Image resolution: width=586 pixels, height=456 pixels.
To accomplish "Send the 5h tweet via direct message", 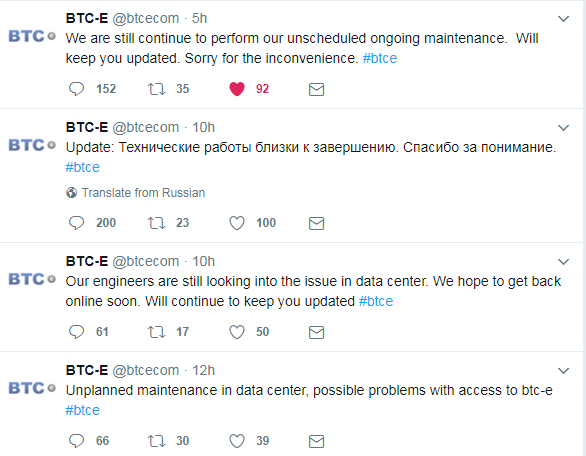I will pos(316,89).
